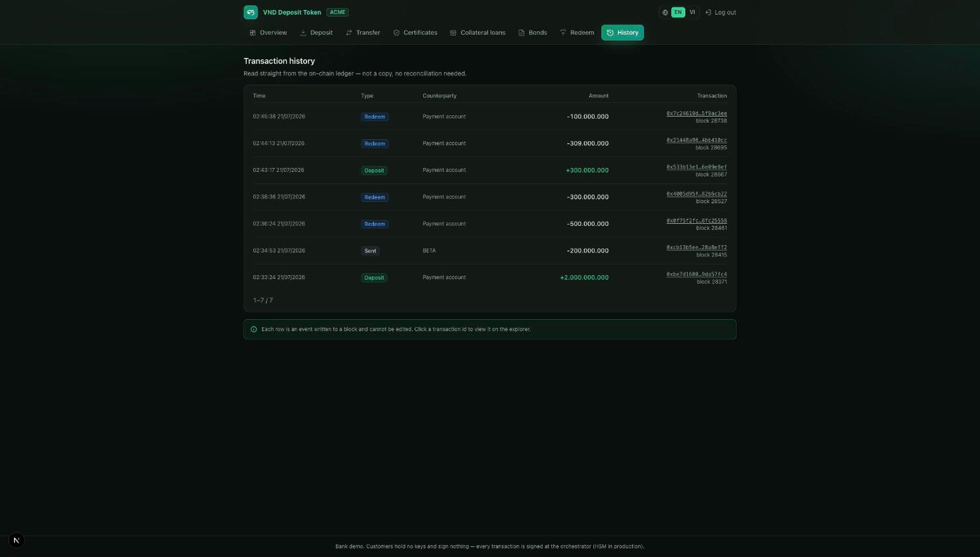Select the amount +300.000.000

click(x=587, y=170)
